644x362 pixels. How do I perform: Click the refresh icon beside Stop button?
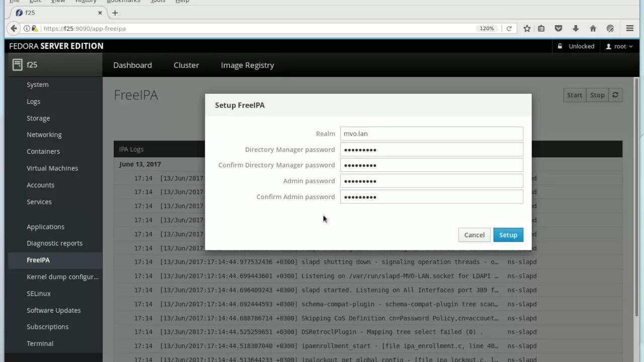615,95
